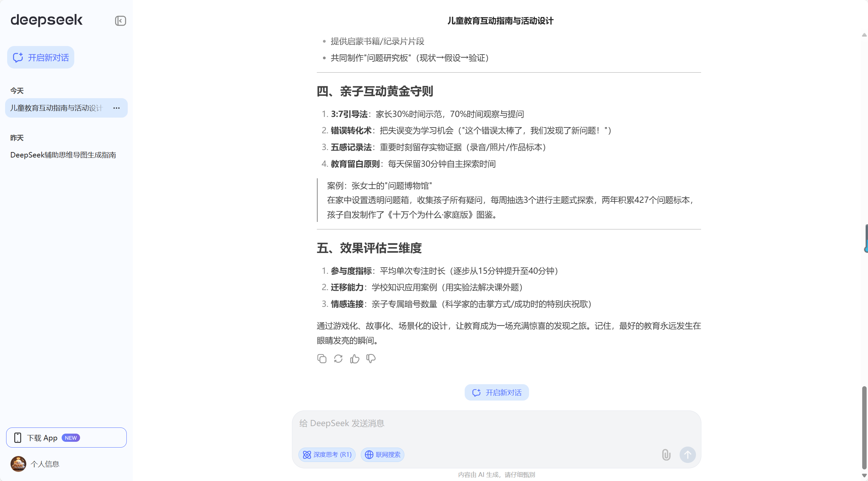
Task: Attach a file with the paperclip icon
Action: (x=666, y=455)
